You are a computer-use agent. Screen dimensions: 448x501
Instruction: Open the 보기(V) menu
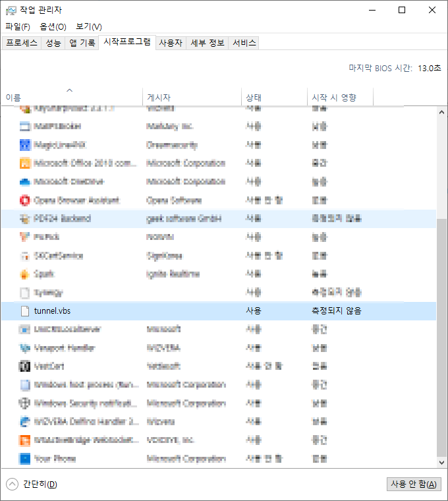(x=89, y=26)
